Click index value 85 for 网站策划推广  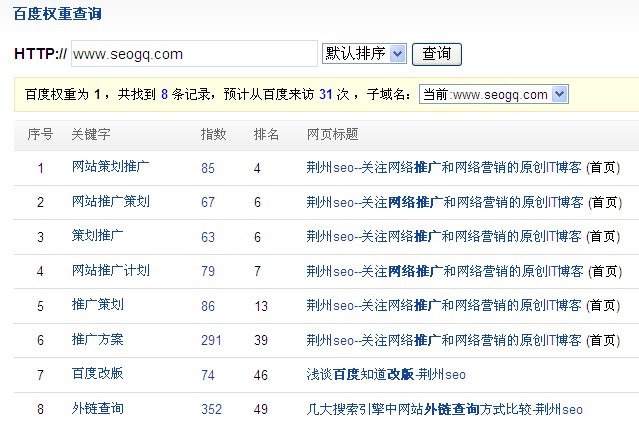[x=208, y=168]
